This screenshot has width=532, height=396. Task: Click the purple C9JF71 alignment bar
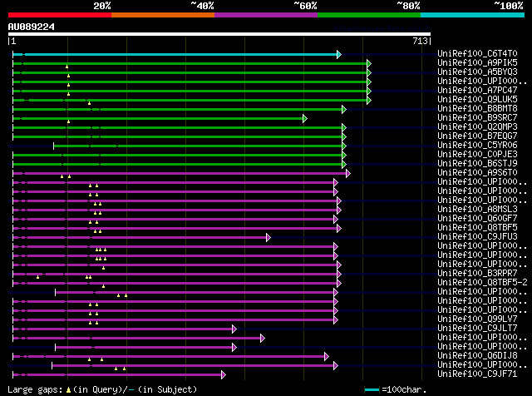point(117,375)
